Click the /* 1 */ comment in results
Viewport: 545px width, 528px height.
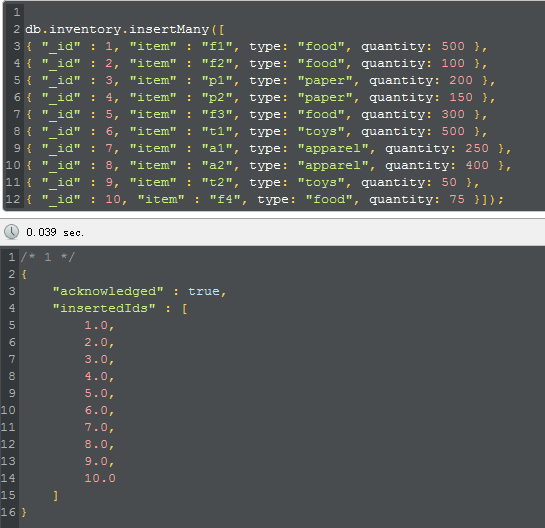point(48,257)
